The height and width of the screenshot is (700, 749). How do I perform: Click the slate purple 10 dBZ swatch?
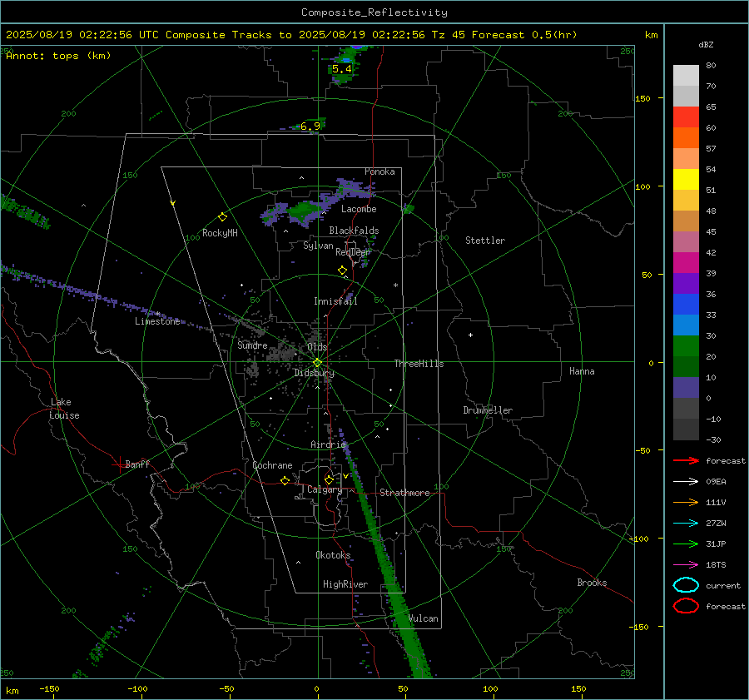point(686,388)
